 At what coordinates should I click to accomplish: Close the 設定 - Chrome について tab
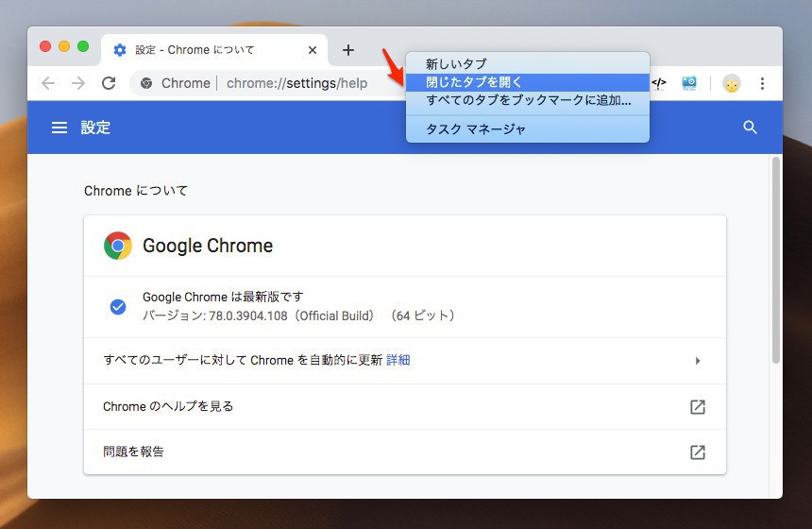click(x=313, y=50)
